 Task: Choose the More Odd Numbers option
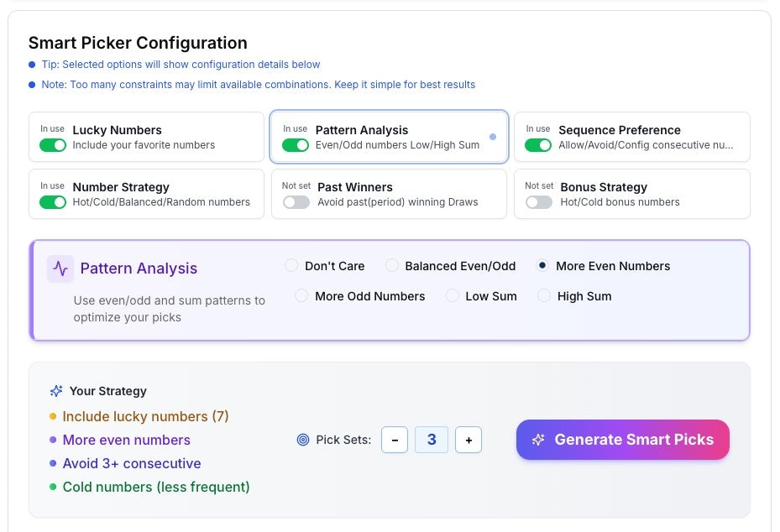tap(301, 296)
